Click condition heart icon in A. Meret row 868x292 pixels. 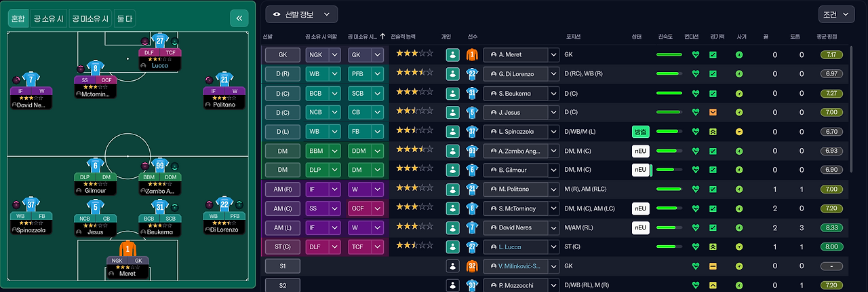click(695, 55)
